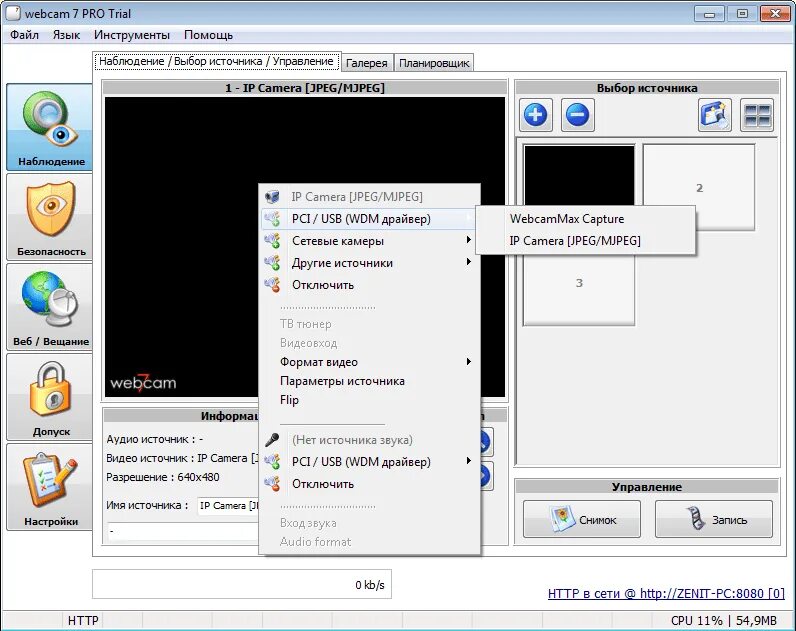
Task: Click the webcam icon next to IP Camera entry
Action: (x=273, y=196)
